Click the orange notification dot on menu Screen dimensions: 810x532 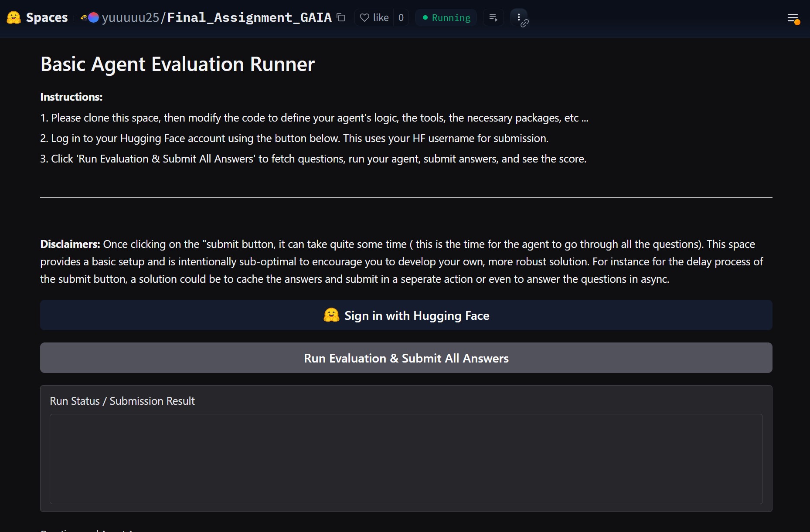pos(797,22)
